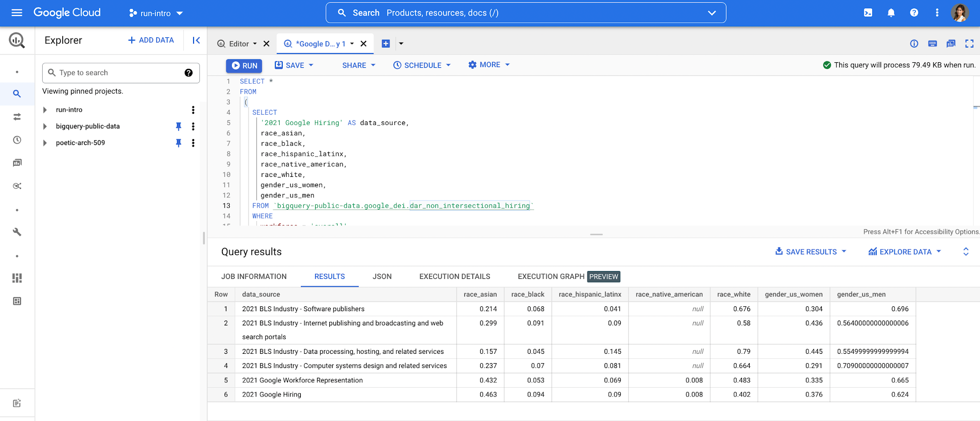Screen dimensions: 980x421
Task: Open the Dataform icon in sidebar
Action: [17, 186]
